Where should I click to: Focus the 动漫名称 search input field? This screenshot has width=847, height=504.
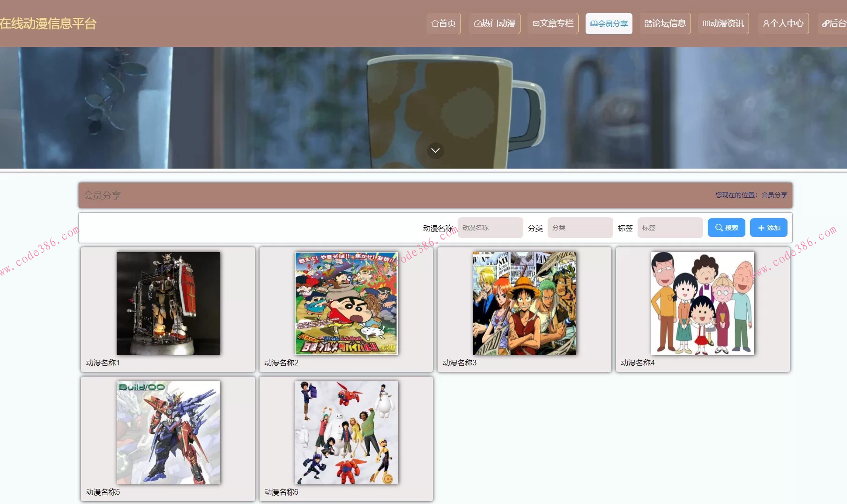pyautogui.click(x=490, y=228)
